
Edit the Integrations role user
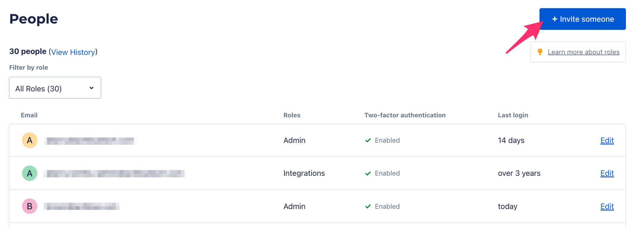[x=607, y=173]
